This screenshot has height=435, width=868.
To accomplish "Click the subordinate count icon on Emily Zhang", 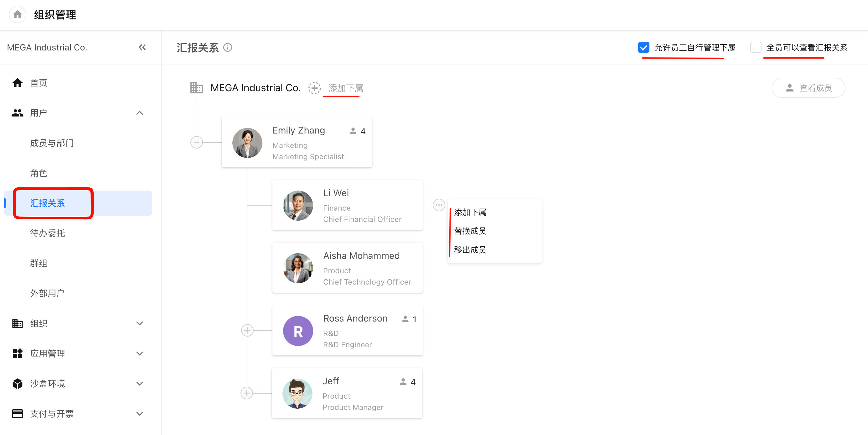I will [353, 131].
